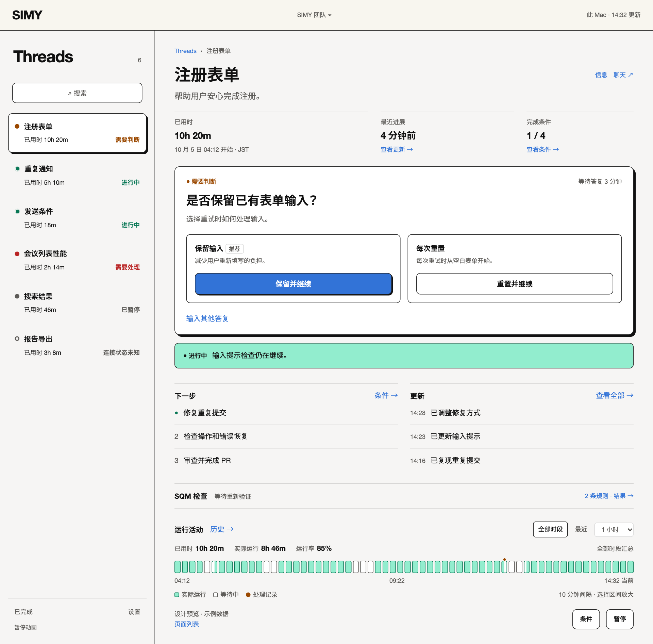Screen dimensions: 653x644
Task: Open 设置 in sidebar footer
Action: tap(134, 612)
